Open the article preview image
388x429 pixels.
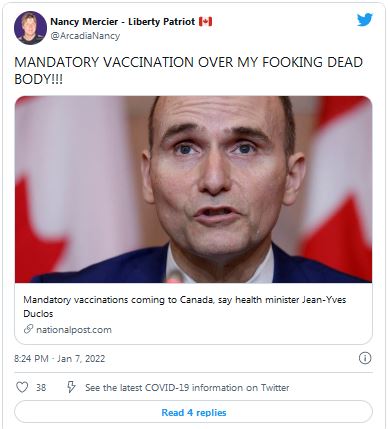(x=193, y=189)
